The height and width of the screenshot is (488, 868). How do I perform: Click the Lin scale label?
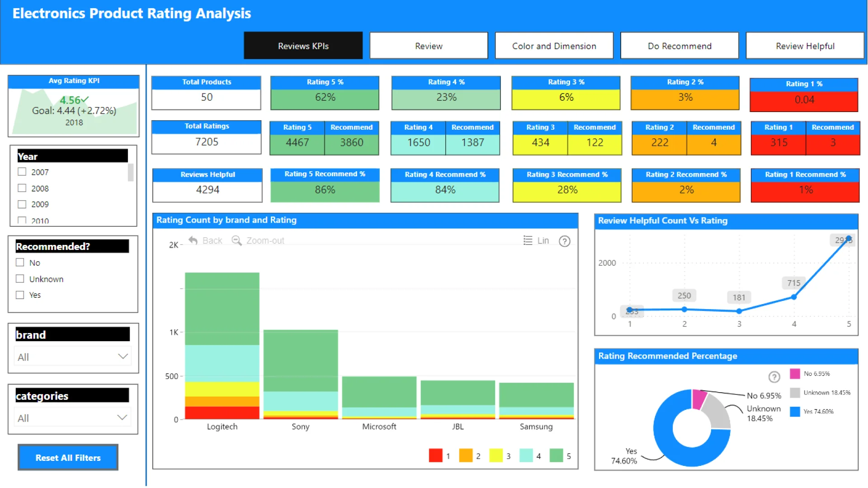[543, 240]
